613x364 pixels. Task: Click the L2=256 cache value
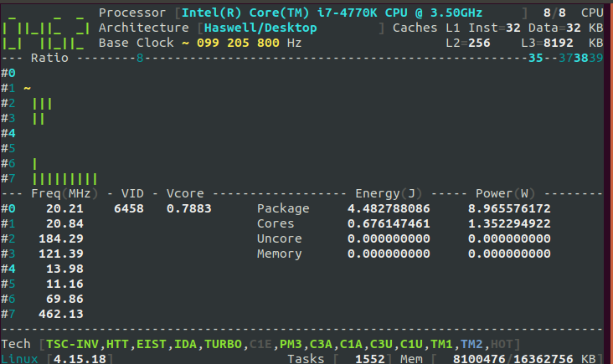468,43
